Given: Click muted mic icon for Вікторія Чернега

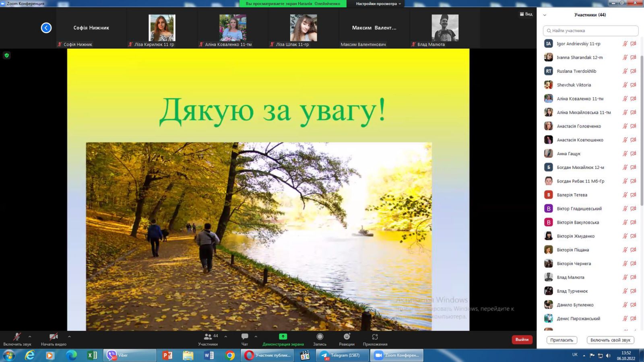Looking at the screenshot, I should 625,263.
